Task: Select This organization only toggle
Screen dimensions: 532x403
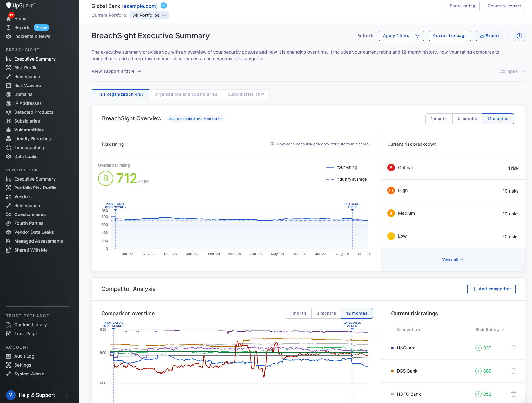Action: tap(120, 94)
